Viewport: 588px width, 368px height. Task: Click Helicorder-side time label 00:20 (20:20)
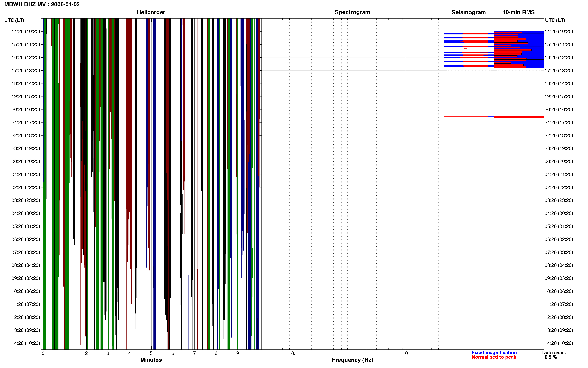(x=26, y=161)
